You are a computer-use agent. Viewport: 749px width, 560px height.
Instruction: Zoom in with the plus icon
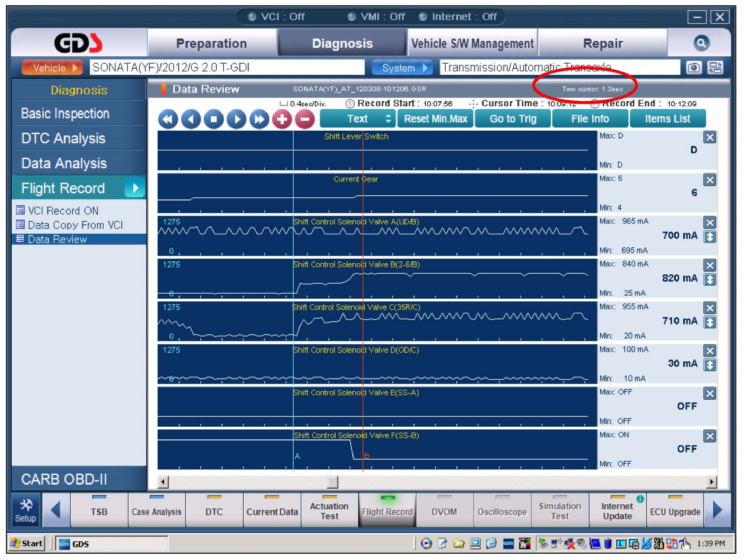click(x=282, y=119)
